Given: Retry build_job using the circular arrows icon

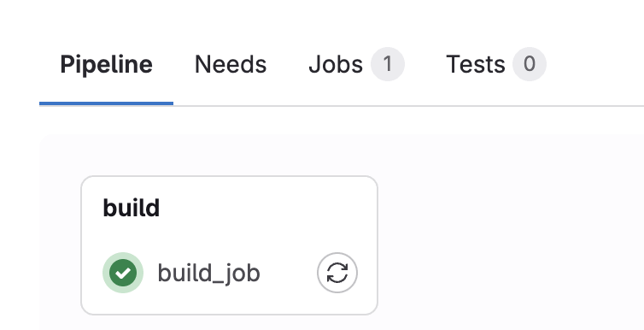Looking at the screenshot, I should pyautogui.click(x=337, y=273).
